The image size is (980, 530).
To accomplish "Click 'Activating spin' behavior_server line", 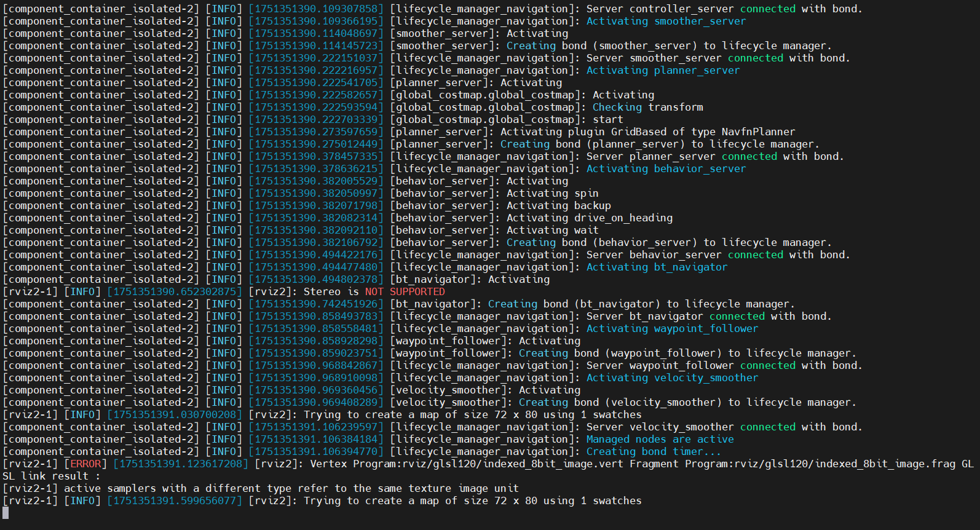I will [x=553, y=193].
